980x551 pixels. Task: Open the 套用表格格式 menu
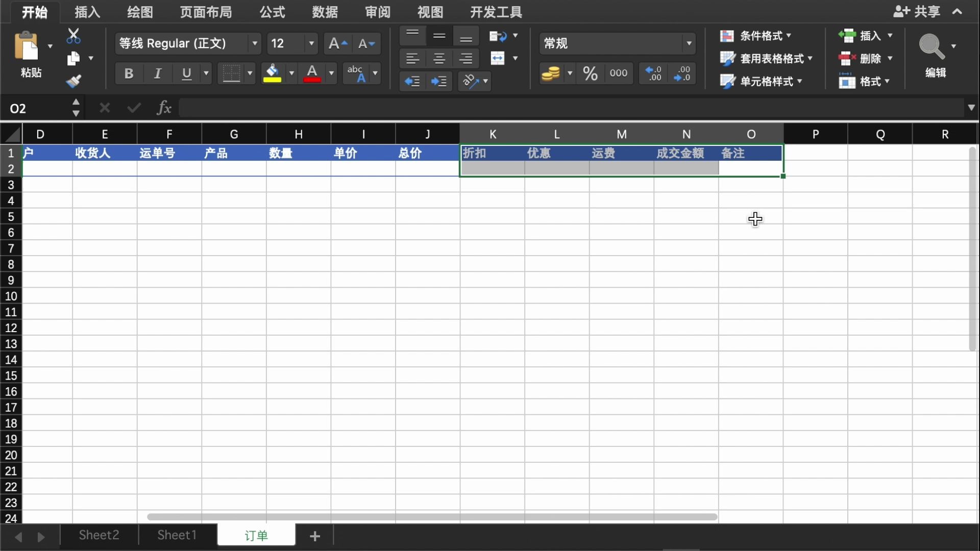point(766,59)
